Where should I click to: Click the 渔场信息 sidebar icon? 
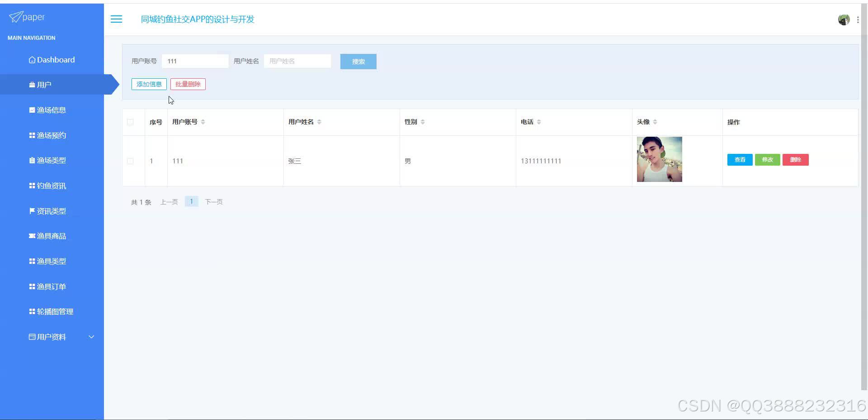(32, 110)
